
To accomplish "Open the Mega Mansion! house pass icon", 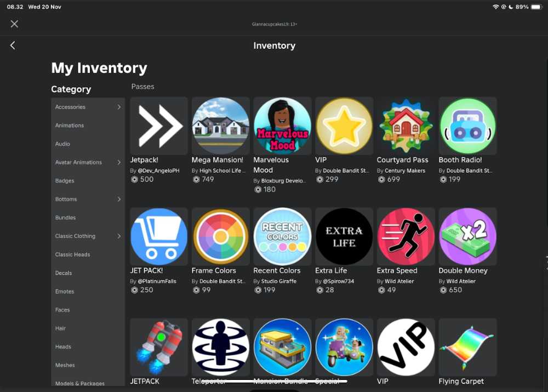I will (220, 126).
